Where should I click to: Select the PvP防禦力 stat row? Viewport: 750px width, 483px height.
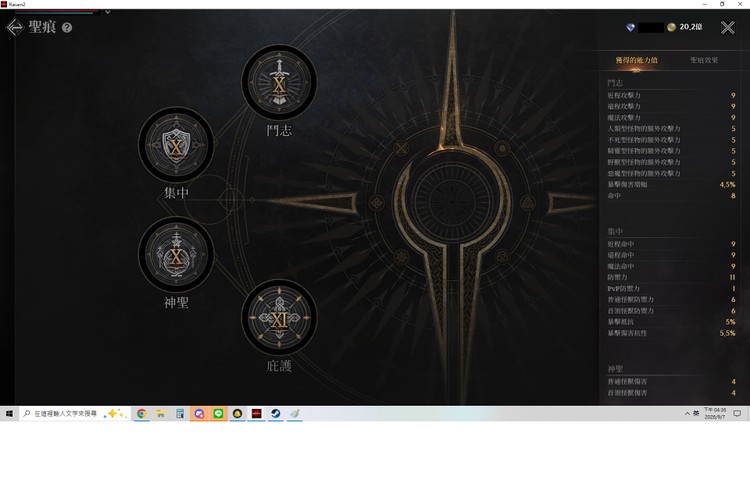pos(671,288)
